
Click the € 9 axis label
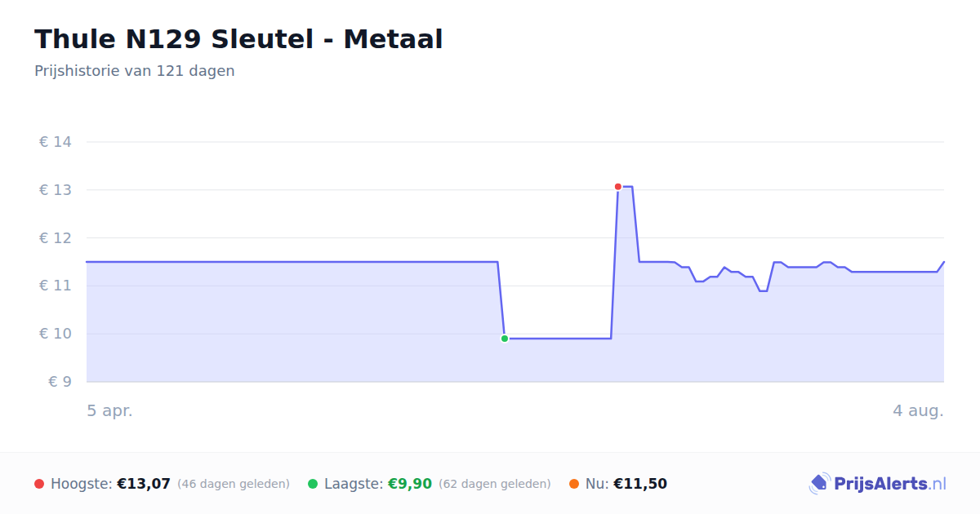point(60,382)
